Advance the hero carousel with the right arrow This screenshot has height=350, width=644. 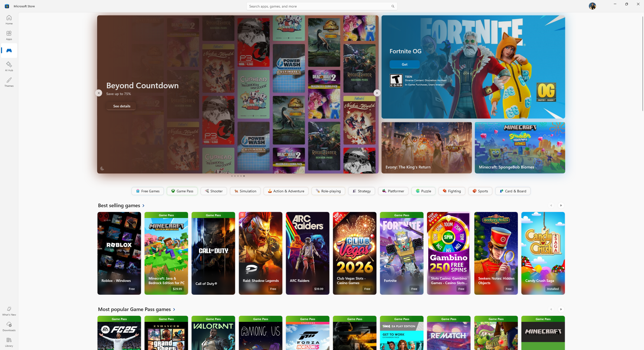pyautogui.click(x=377, y=93)
